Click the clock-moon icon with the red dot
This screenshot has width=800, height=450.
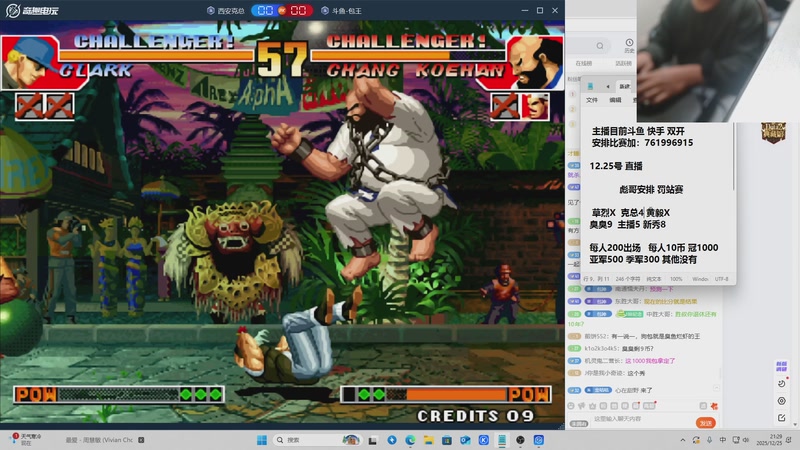point(782,383)
